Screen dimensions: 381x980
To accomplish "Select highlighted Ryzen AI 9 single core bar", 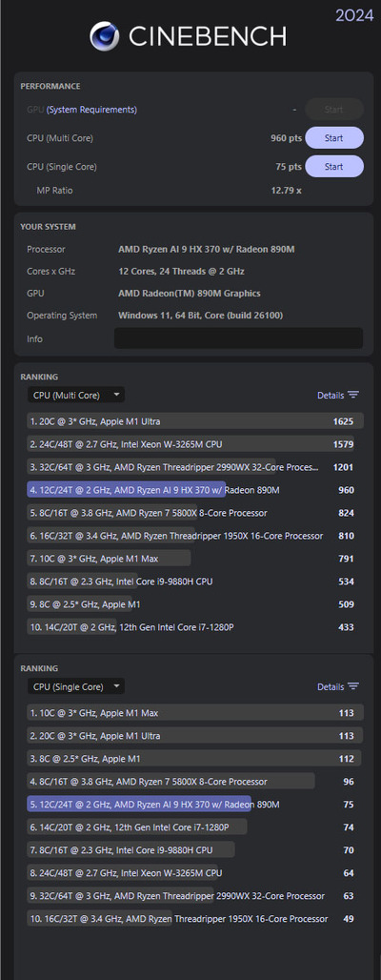I will 139,804.
